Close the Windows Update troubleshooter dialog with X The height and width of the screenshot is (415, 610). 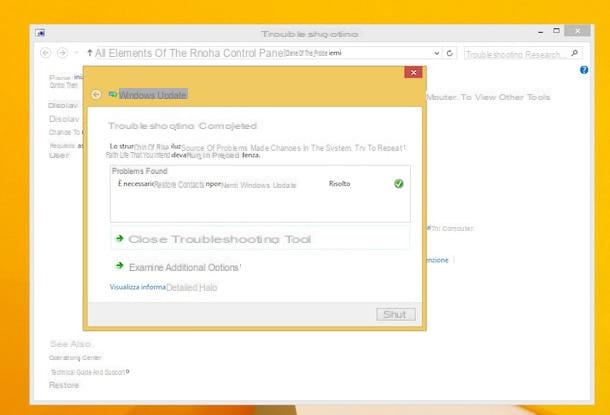tap(413, 72)
